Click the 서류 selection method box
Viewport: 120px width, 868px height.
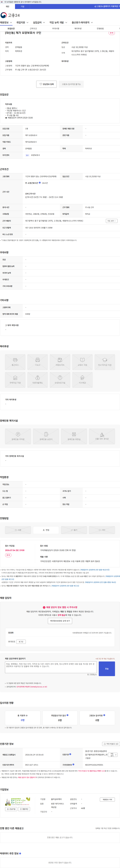coord(18,530)
